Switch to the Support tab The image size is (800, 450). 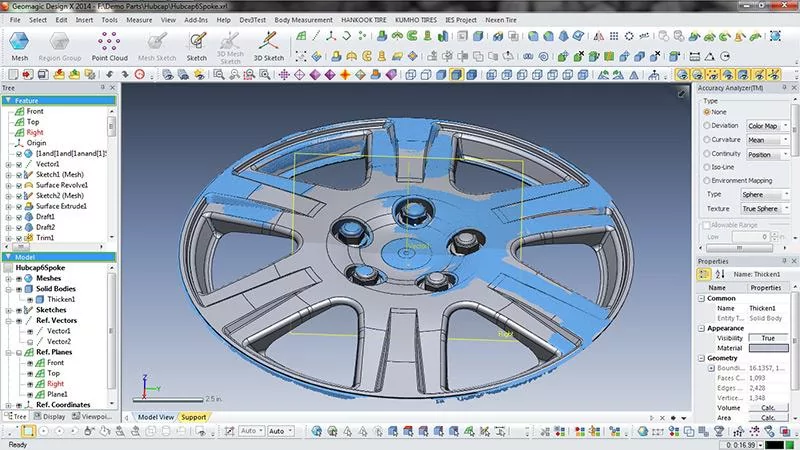point(193,417)
